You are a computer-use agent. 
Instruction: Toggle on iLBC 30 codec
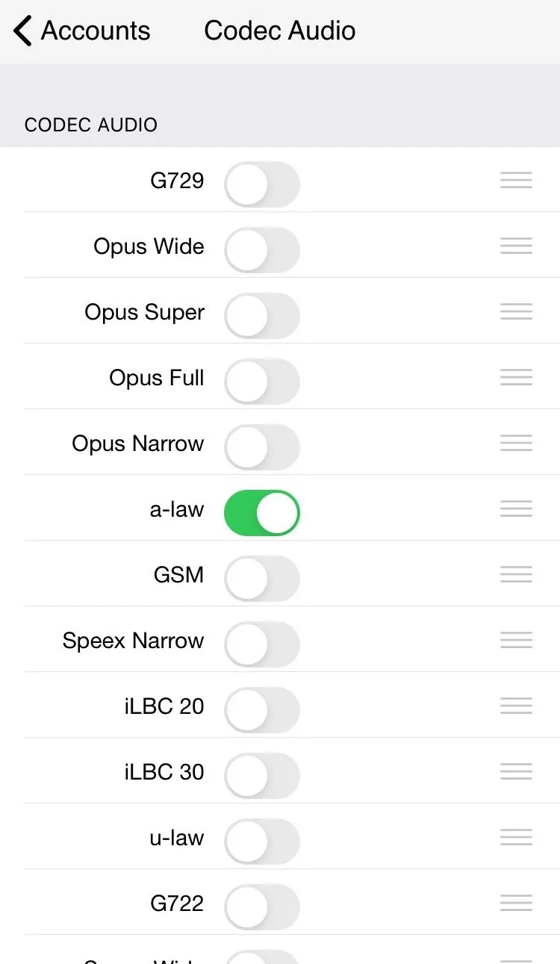262,776
